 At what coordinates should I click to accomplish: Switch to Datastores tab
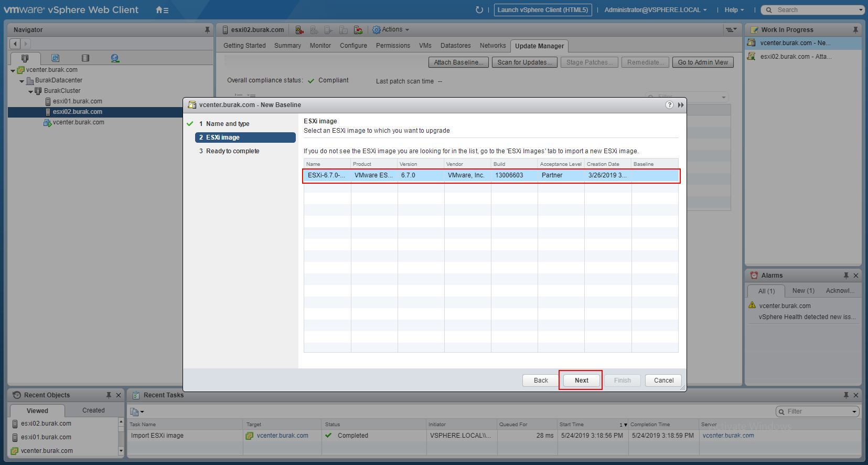[455, 46]
